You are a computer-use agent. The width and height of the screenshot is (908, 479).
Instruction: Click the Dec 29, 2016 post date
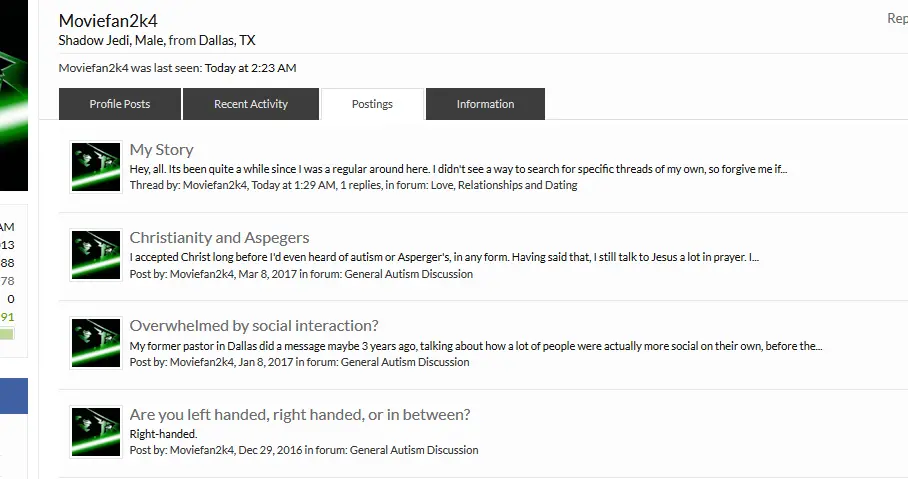(x=270, y=450)
